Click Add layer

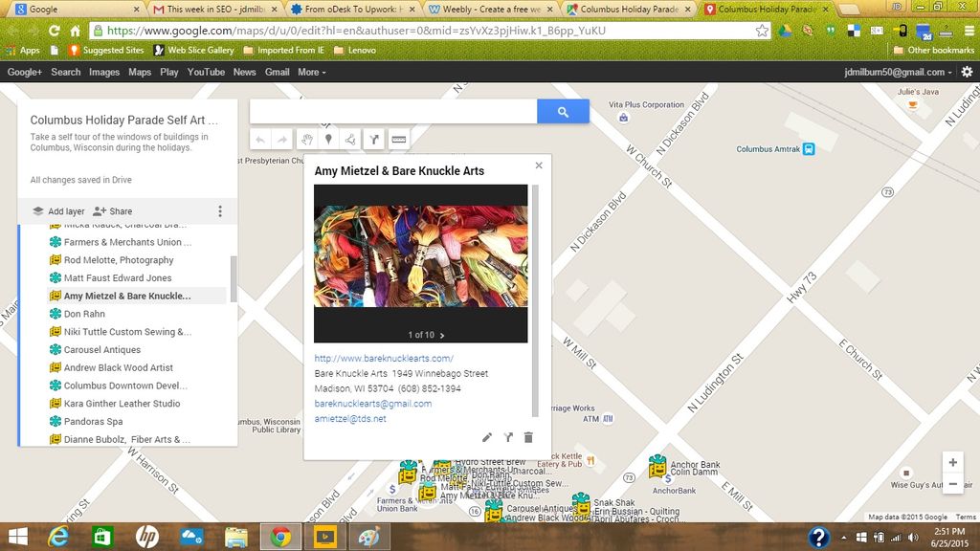[58, 211]
